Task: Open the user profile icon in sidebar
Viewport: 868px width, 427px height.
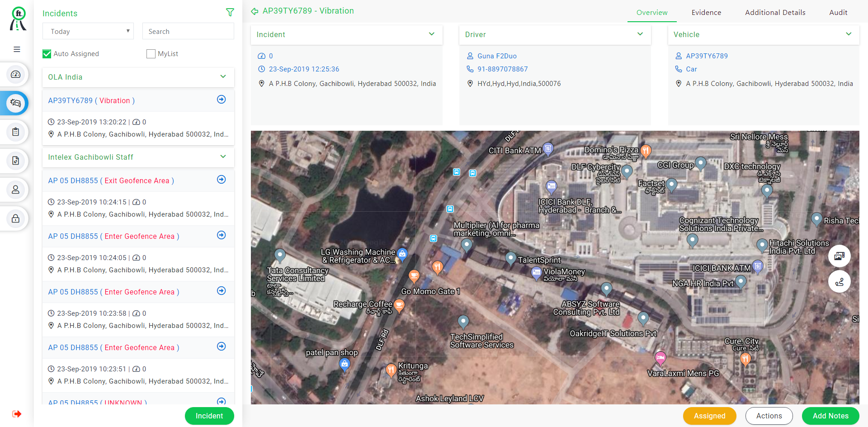Action: click(15, 190)
